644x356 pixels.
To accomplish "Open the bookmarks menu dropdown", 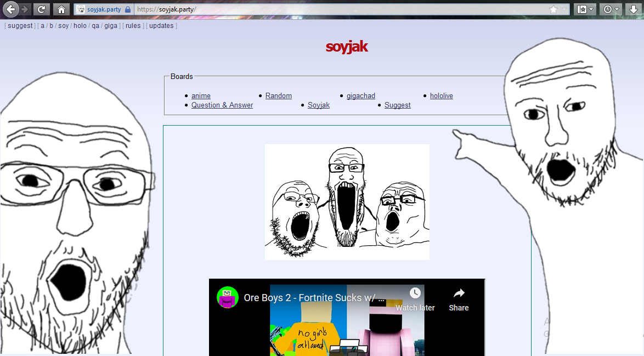I will 585,9.
